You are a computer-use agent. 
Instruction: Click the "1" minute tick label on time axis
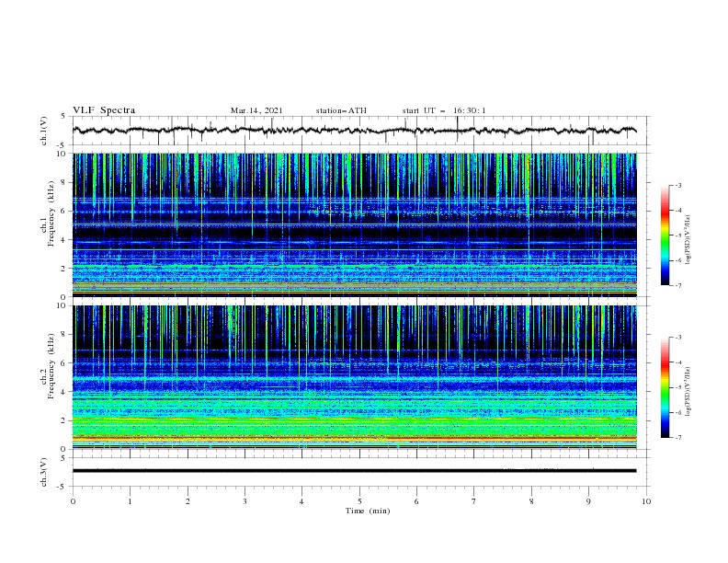(130, 501)
